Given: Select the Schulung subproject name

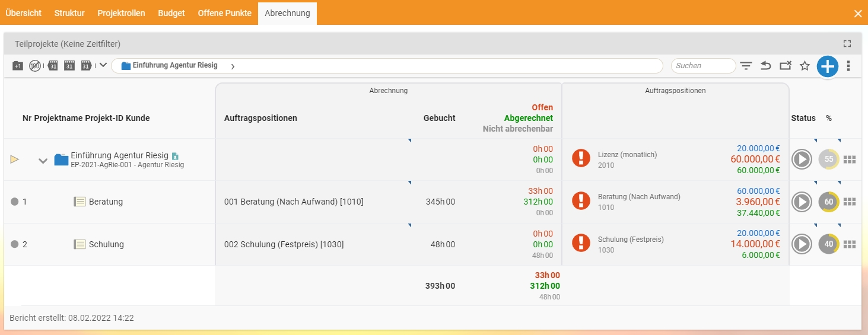Looking at the screenshot, I should pyautogui.click(x=106, y=244).
